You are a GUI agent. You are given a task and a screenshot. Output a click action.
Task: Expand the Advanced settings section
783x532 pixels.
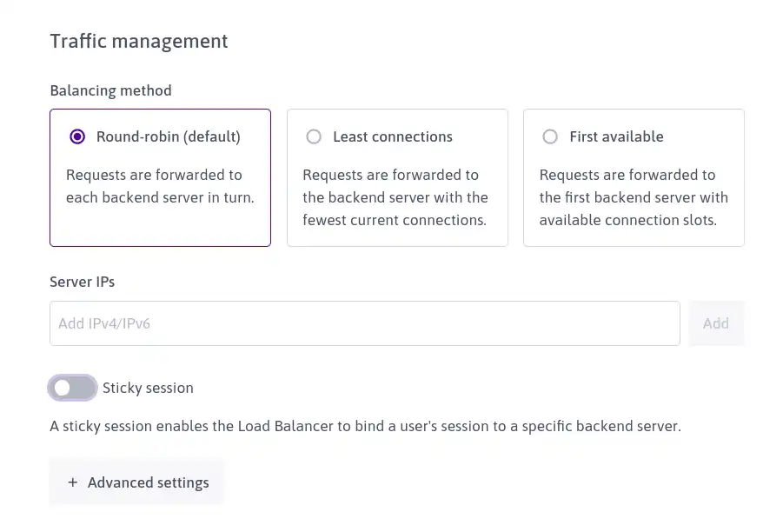coord(136,482)
